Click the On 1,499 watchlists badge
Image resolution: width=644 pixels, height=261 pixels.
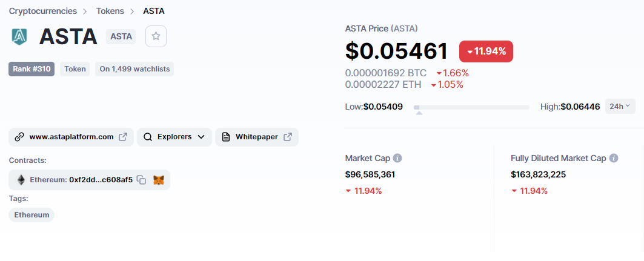[134, 69]
